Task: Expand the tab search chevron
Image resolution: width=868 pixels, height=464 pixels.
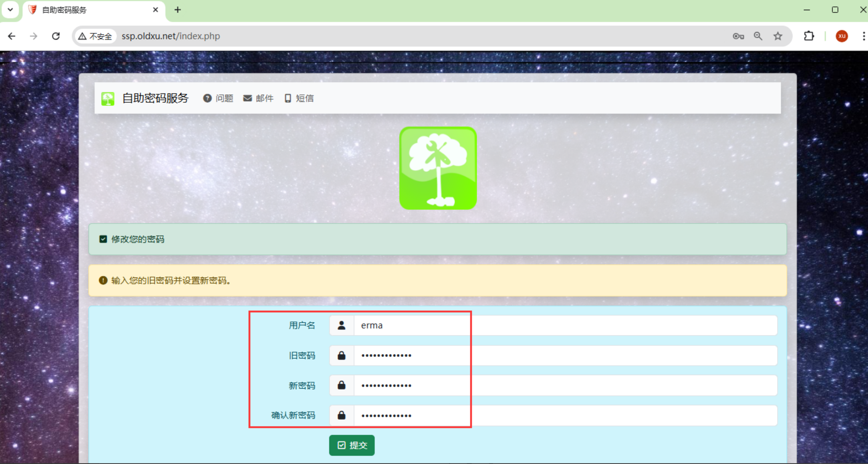Action: [x=10, y=10]
